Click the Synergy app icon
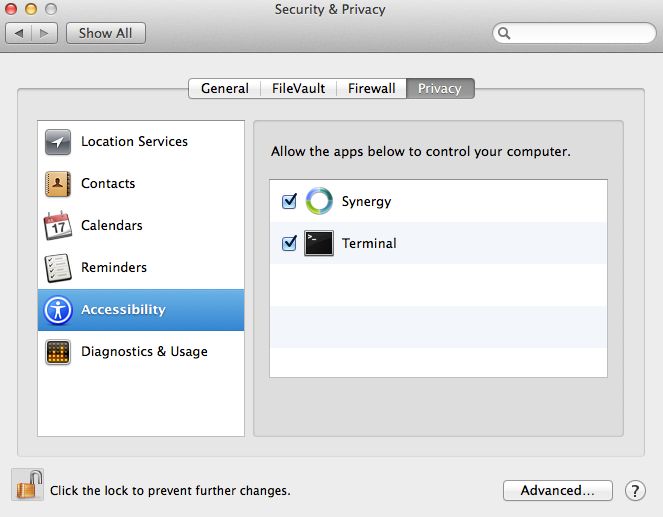The width and height of the screenshot is (663, 517). click(319, 201)
